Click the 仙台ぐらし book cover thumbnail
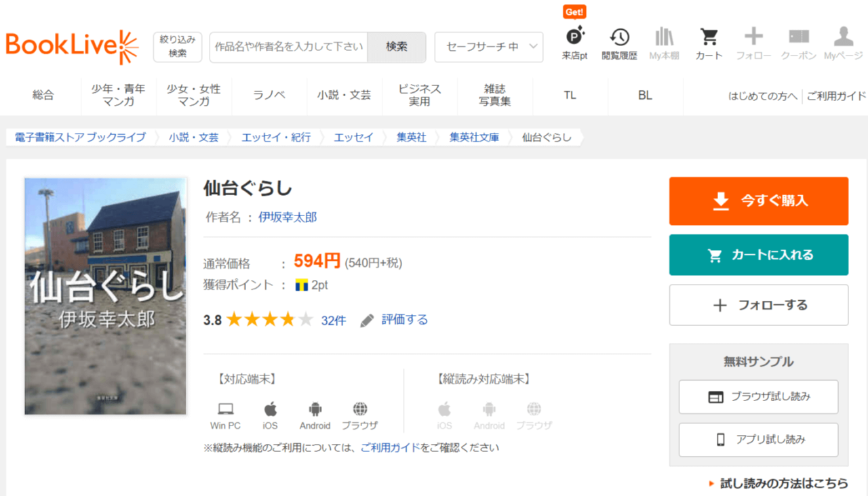This screenshot has height=496, width=868. (x=105, y=296)
